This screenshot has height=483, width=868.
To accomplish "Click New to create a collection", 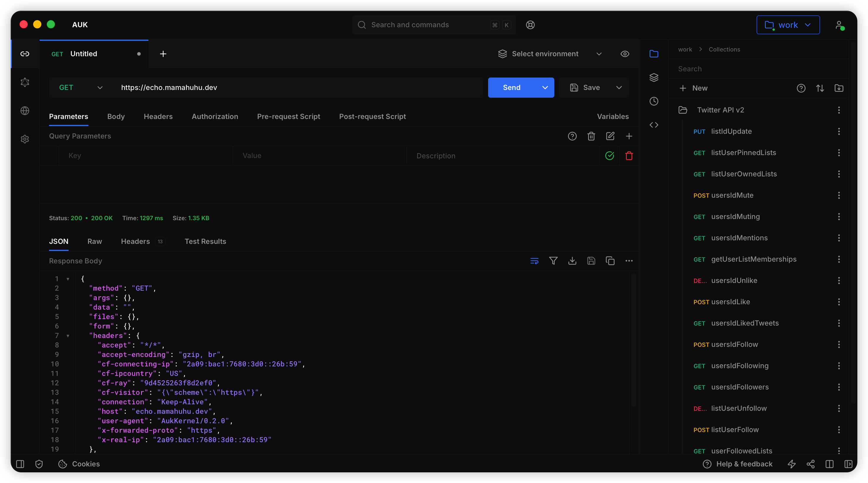I will click(x=694, y=88).
